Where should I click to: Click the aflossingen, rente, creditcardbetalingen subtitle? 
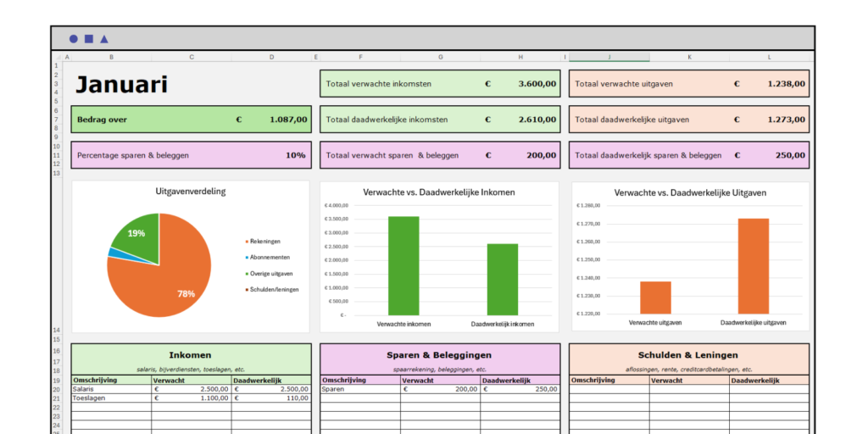(689, 370)
